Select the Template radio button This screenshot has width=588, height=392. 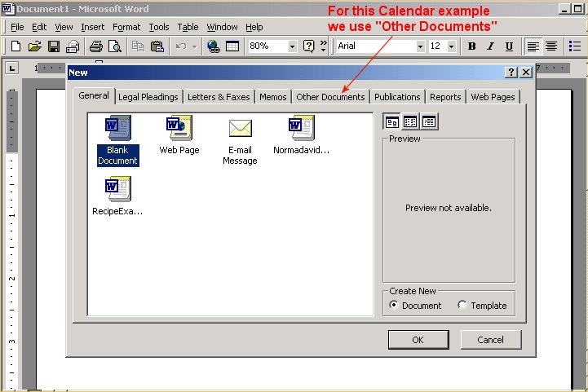pyautogui.click(x=462, y=306)
